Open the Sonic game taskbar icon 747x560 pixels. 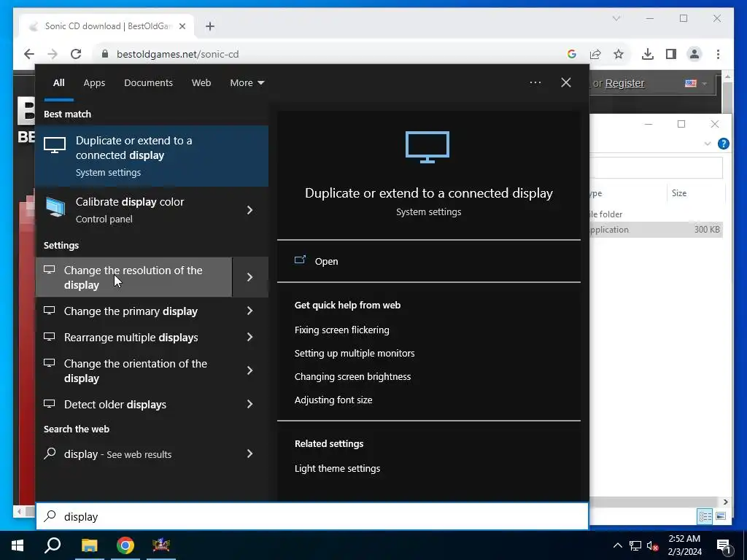[161, 545]
